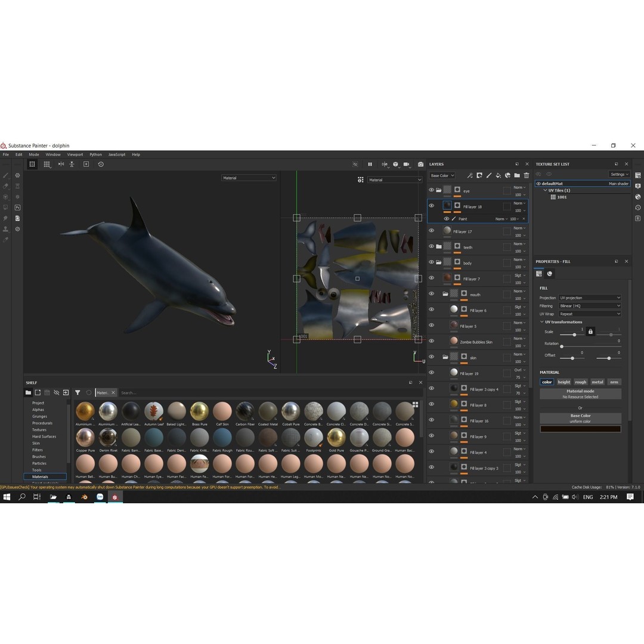The width and height of the screenshot is (644, 644).
Task: Open the File menu
Action: [x=6, y=155]
